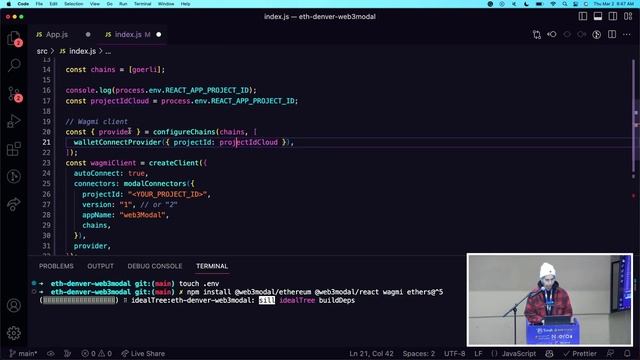This screenshot has width=640, height=360.
Task: Open Customize Layout icon
Action: [628, 16]
